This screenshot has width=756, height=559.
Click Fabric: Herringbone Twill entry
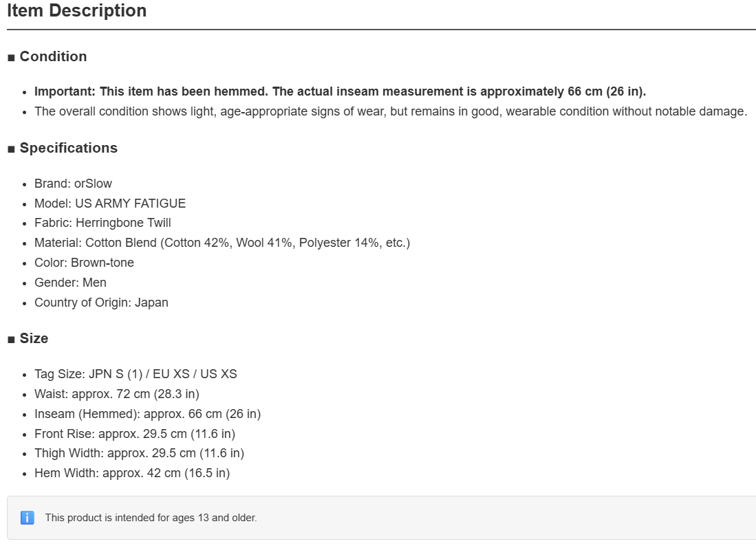[x=102, y=223]
